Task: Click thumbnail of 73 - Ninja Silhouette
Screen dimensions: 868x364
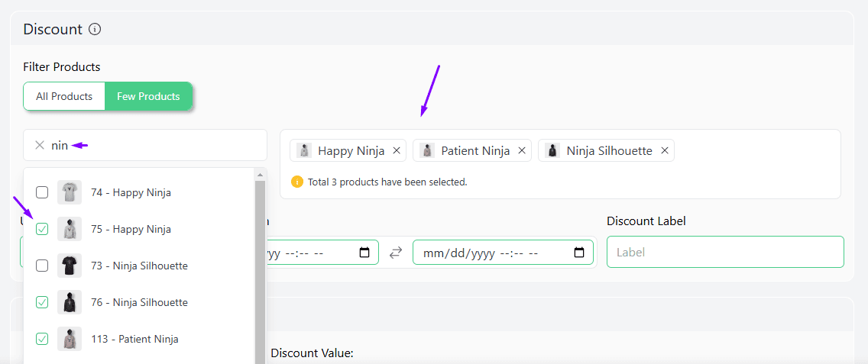Action: (70, 266)
